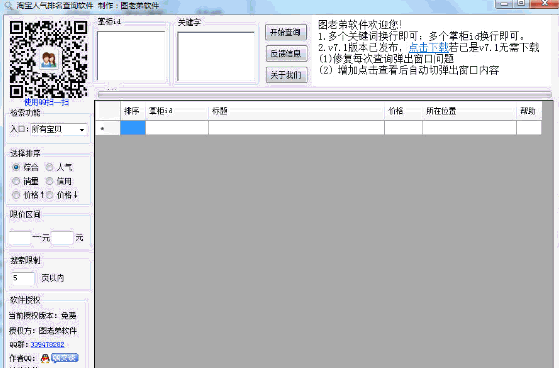Screen dimensions: 559x368
Task: Select the 综合 sort radio button
Action: coord(16,167)
